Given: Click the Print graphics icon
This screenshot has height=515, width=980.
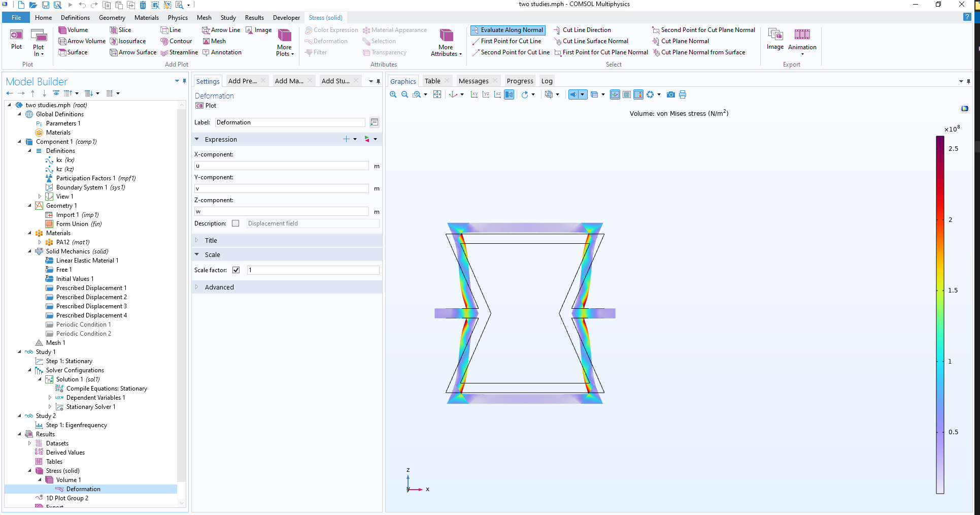Looking at the screenshot, I should pyautogui.click(x=683, y=94).
